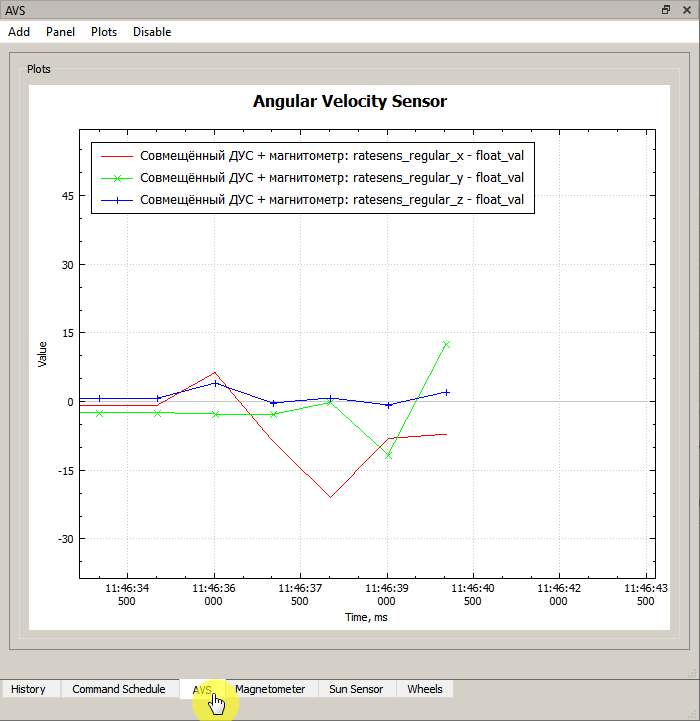Click the ratesens_regular_z legend entry

click(x=332, y=200)
